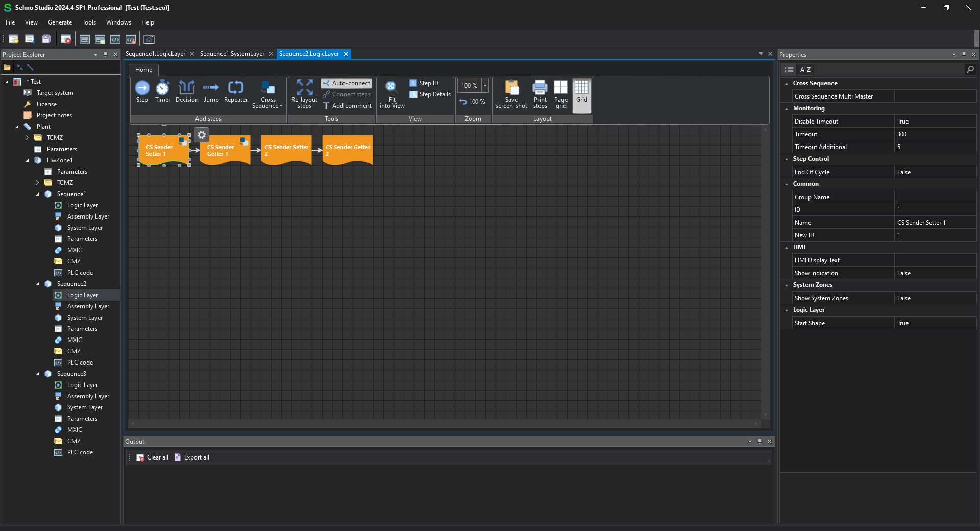Switch to Sequence1.LogicLayer tab

pyautogui.click(x=155, y=54)
